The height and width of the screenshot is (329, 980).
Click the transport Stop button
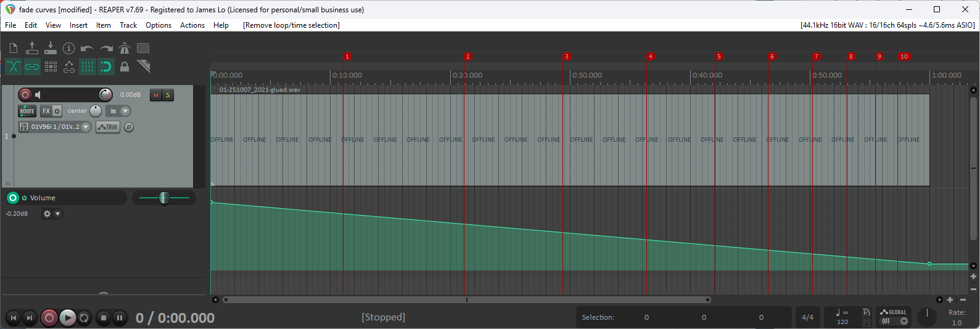click(104, 318)
